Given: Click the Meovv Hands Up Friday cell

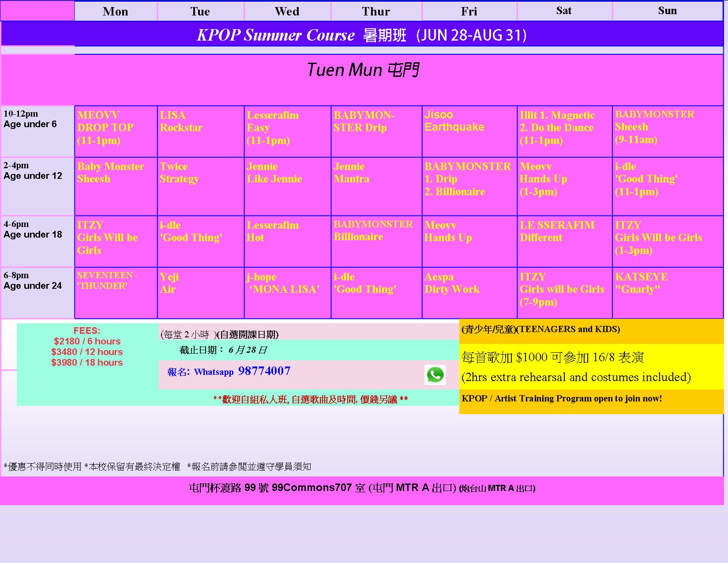Looking at the screenshot, I should click(x=469, y=242).
